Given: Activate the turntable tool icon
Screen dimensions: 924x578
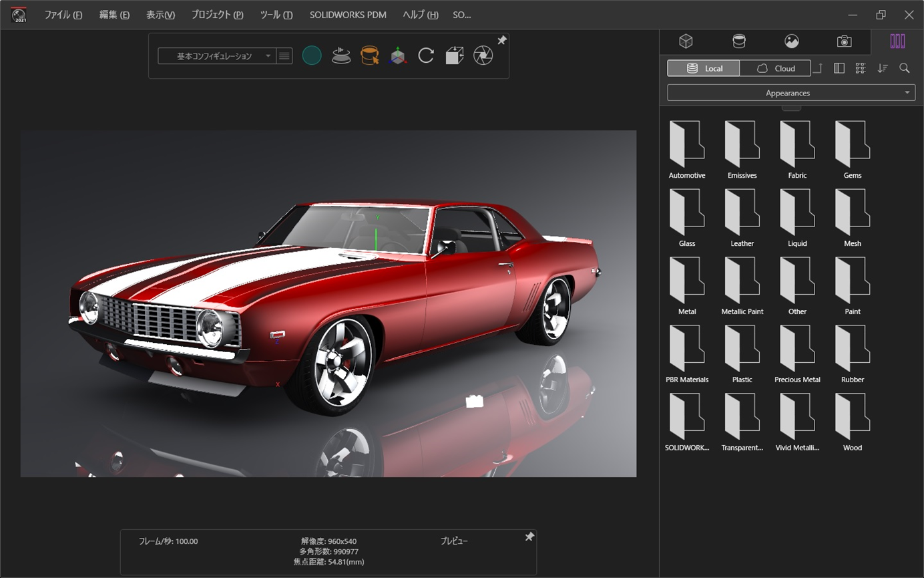Looking at the screenshot, I should coord(341,55).
